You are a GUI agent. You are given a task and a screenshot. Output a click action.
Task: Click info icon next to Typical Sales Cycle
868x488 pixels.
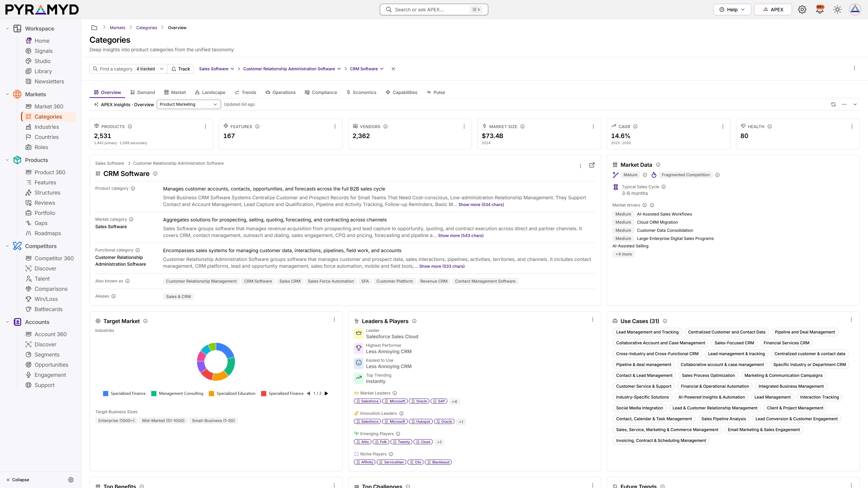[x=663, y=187]
